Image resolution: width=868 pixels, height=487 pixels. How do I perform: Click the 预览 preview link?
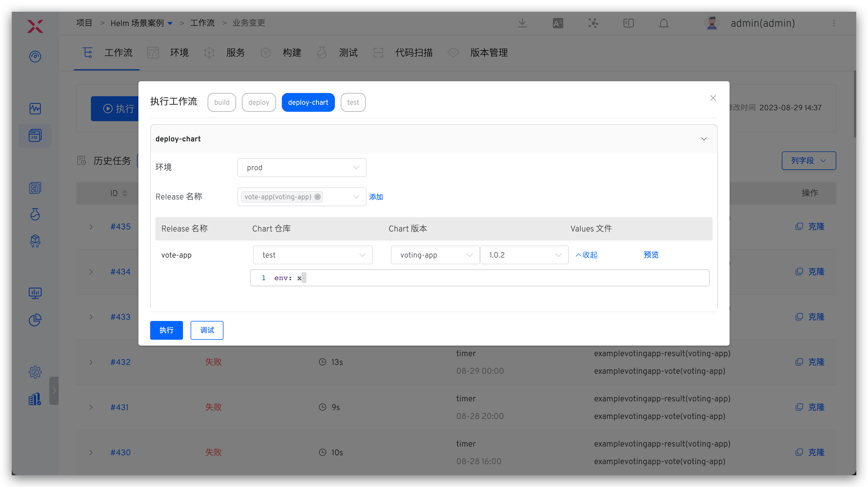(x=651, y=255)
